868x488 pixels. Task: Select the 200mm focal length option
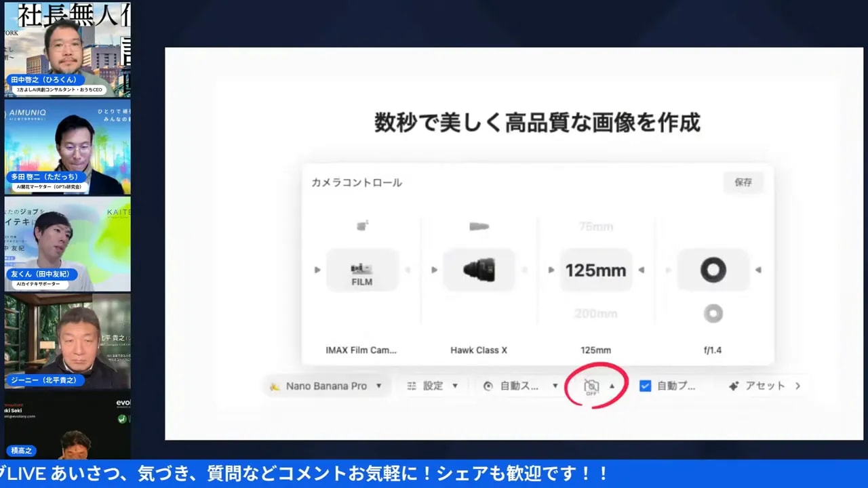(x=595, y=313)
